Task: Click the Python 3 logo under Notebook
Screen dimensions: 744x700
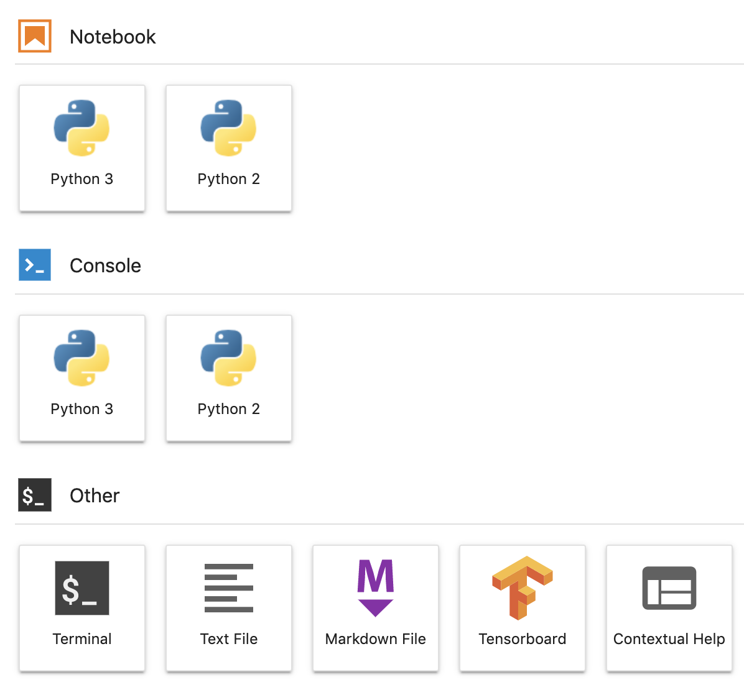Action: click(81, 128)
